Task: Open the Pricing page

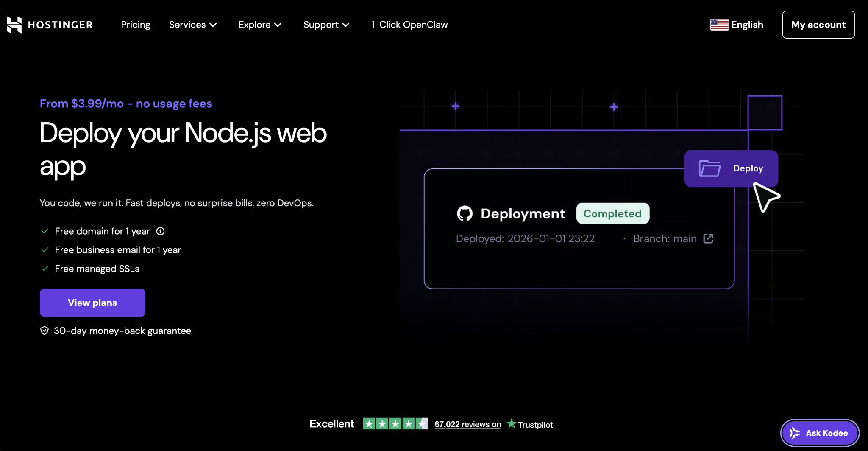Action: [136, 25]
